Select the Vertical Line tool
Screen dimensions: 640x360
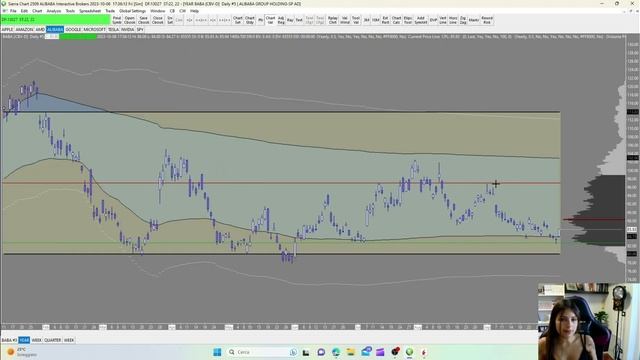click(443, 20)
